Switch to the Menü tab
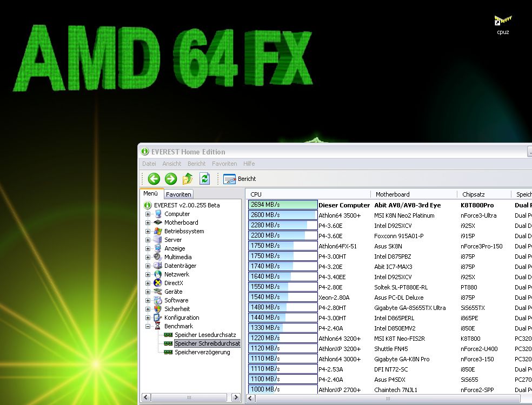Screen dimensions: 532x405 (x=151, y=193)
